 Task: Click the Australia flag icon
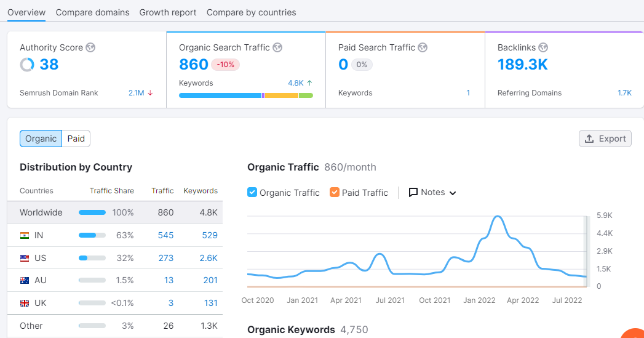click(25, 280)
